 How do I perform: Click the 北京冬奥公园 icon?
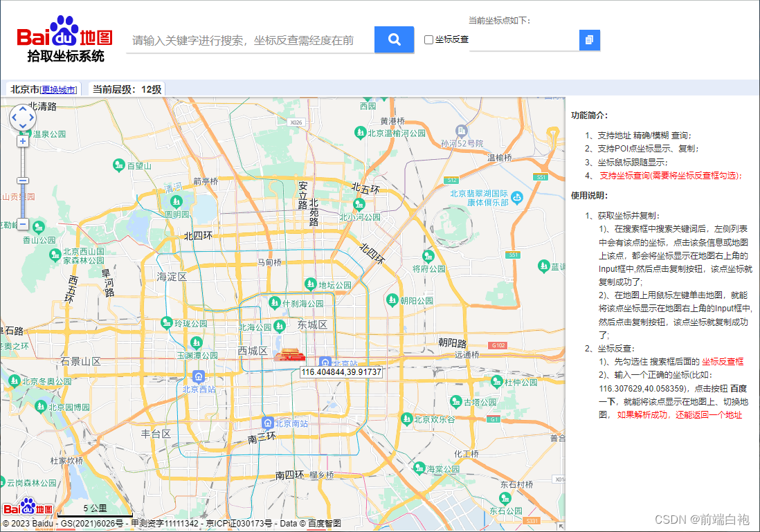pos(14,380)
